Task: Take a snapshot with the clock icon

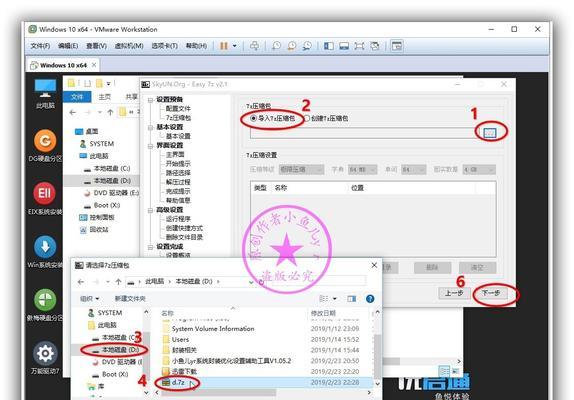Action: (x=276, y=46)
